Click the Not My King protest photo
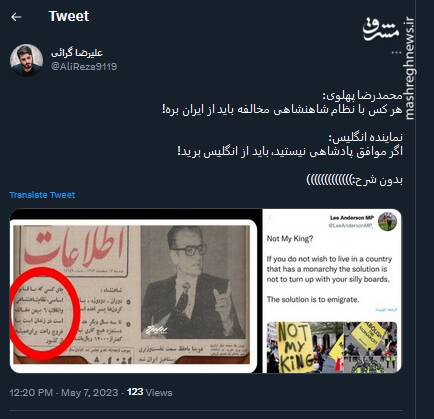This screenshot has width=434, height=419. (x=332, y=347)
